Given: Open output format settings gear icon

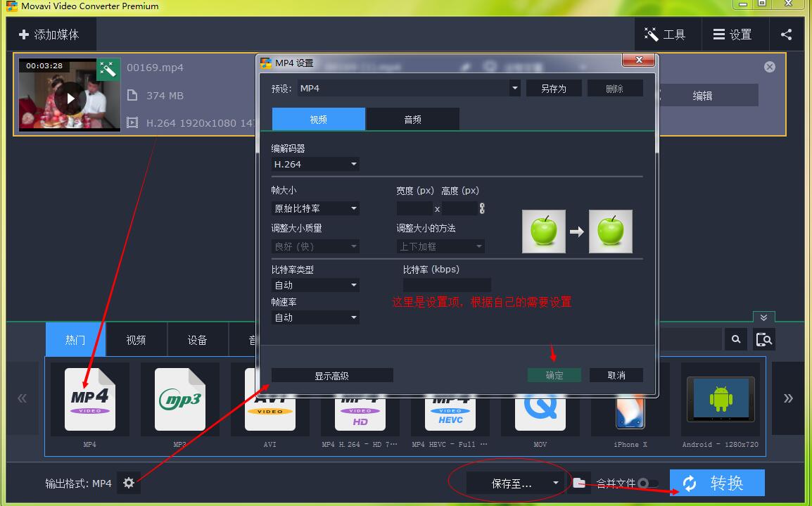Looking at the screenshot, I should click(129, 483).
